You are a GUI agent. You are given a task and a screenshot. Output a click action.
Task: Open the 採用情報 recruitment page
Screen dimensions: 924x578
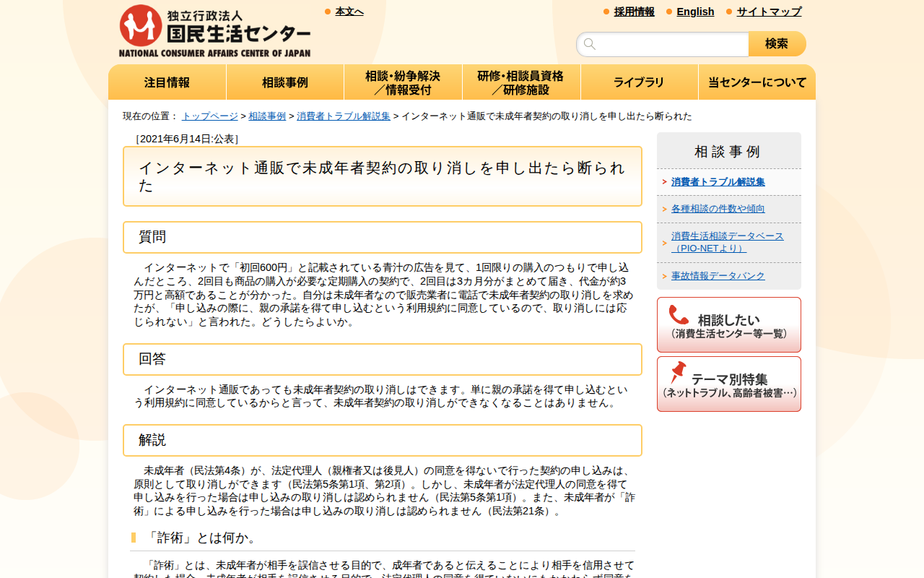pyautogui.click(x=633, y=12)
